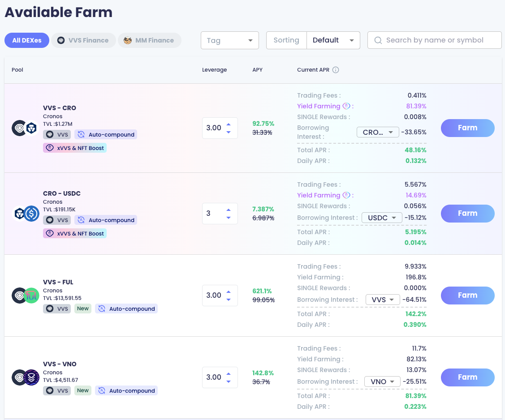Click the CRO-USDC pool token pair icon
The height and width of the screenshot is (420, 505).
tap(26, 214)
